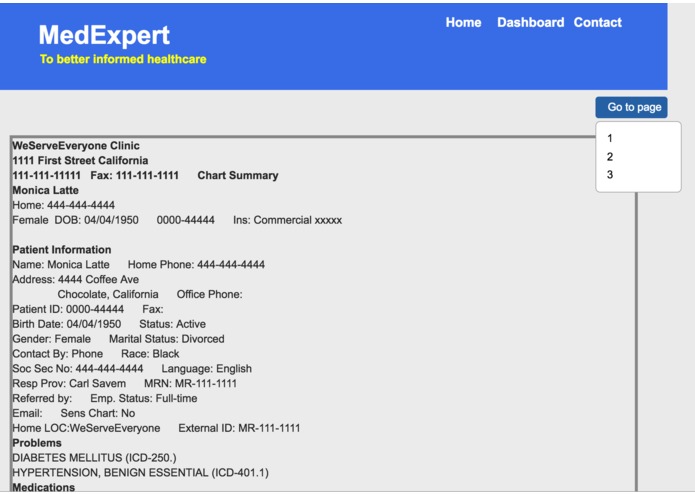
Task: Click the MedExpert logo title
Action: tap(104, 35)
